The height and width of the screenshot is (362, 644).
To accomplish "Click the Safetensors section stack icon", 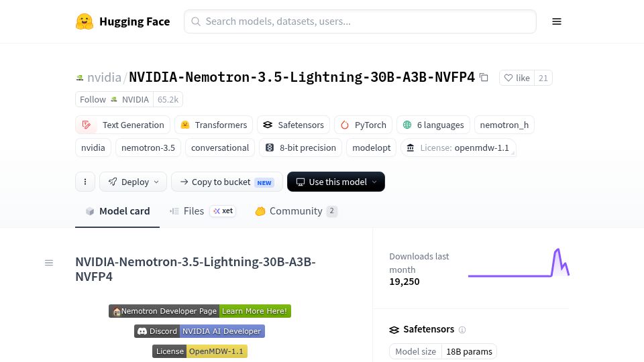I will pos(394,330).
